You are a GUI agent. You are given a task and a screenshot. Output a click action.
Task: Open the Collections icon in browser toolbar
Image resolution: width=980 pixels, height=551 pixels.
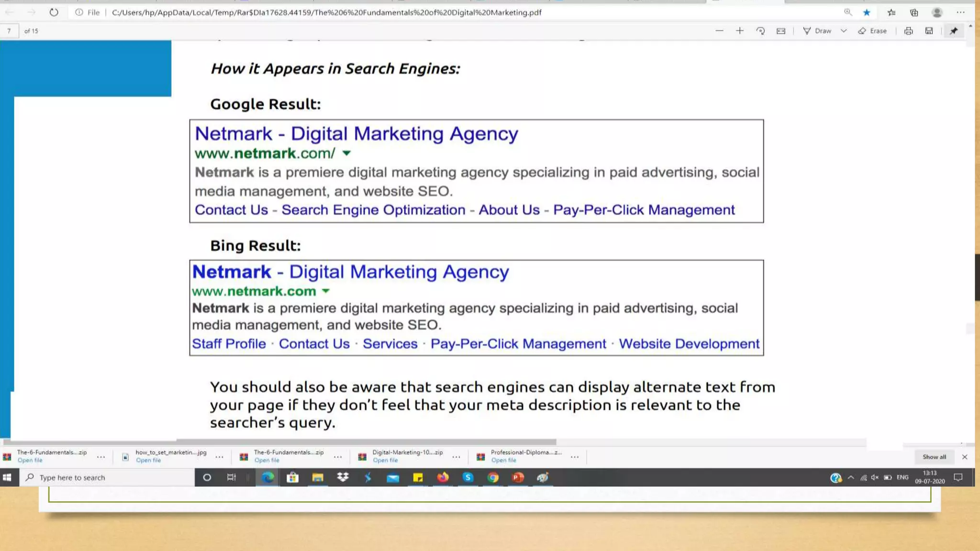pyautogui.click(x=914, y=12)
